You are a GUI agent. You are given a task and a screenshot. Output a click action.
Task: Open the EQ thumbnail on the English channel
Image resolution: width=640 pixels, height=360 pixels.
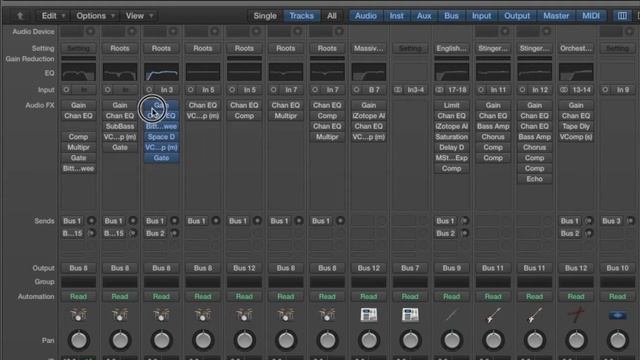point(451,72)
